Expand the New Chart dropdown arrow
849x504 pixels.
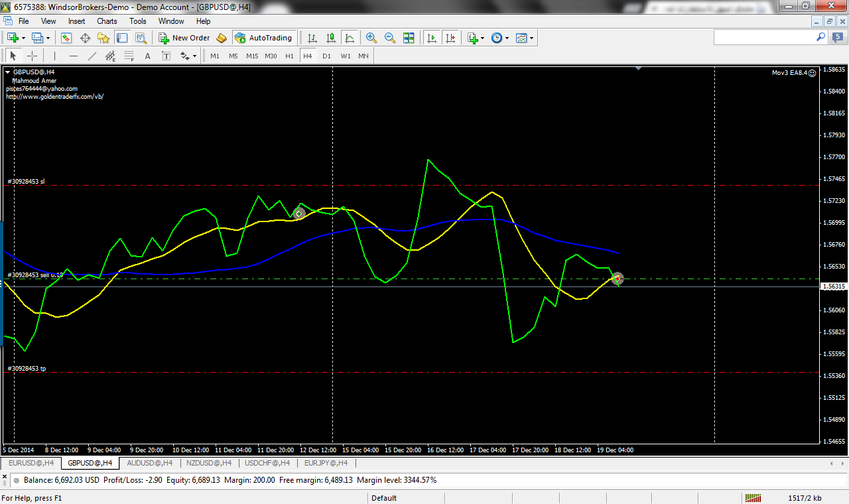(x=23, y=38)
